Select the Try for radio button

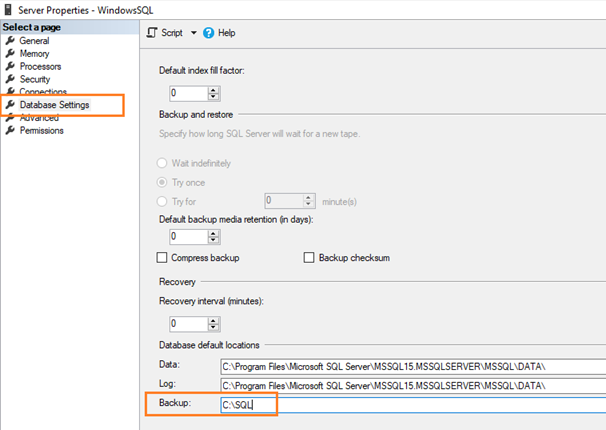[x=162, y=201]
